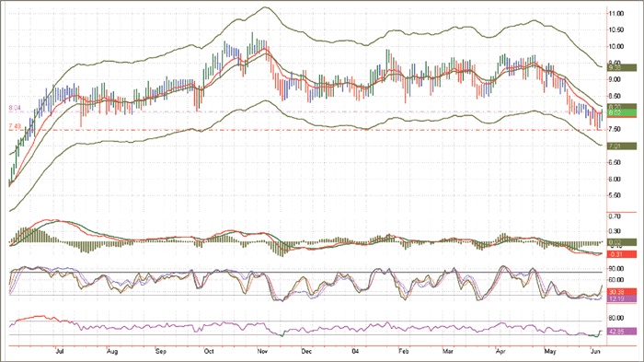Click the 7.48 red support level label
Image resolution: width=644 pixels, height=362 pixels.
[x=15, y=126]
